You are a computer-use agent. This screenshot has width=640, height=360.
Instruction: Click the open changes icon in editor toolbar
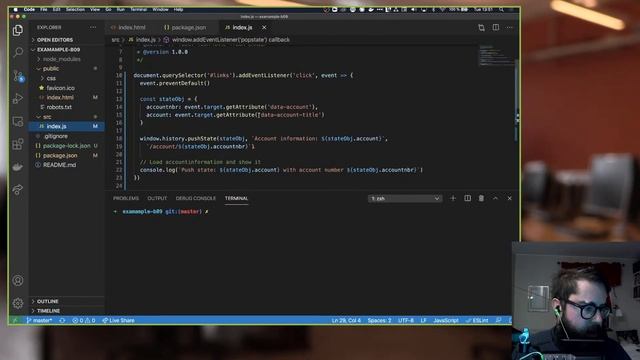click(x=482, y=27)
